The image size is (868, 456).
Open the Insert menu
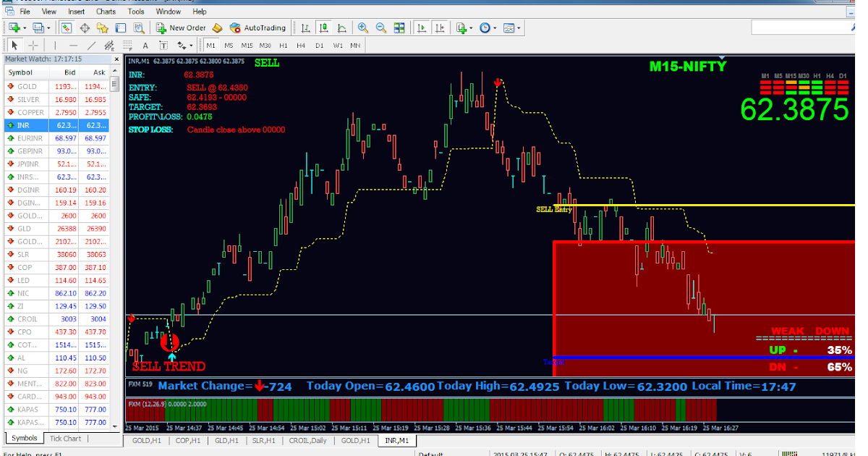coord(76,12)
